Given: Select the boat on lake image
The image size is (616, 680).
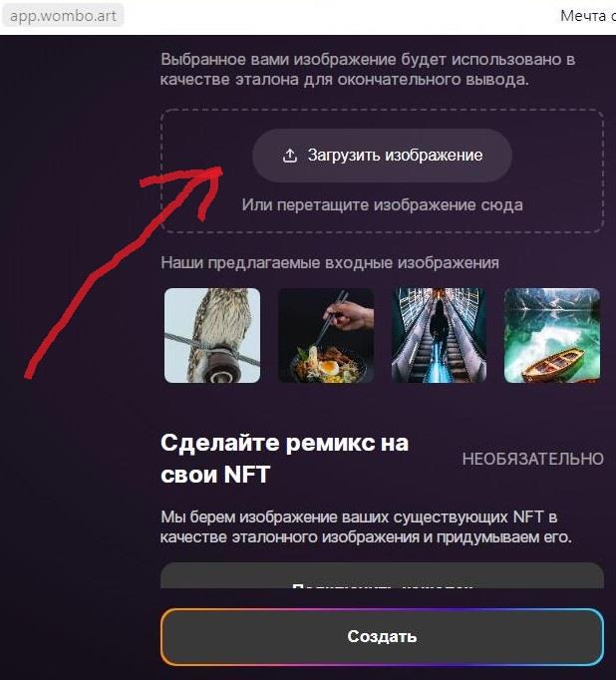Looking at the screenshot, I should [552, 335].
